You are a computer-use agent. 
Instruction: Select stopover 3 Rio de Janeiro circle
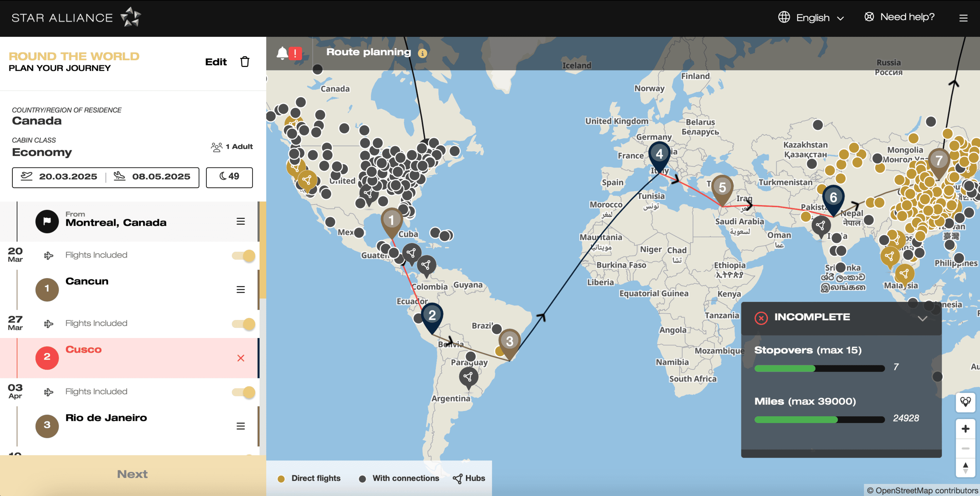[x=47, y=426]
